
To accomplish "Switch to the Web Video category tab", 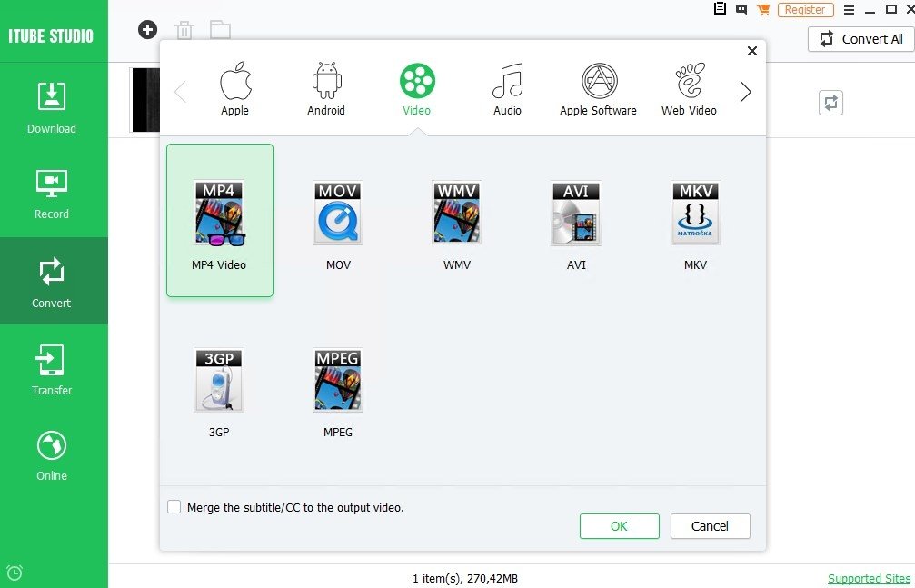I will [689, 89].
